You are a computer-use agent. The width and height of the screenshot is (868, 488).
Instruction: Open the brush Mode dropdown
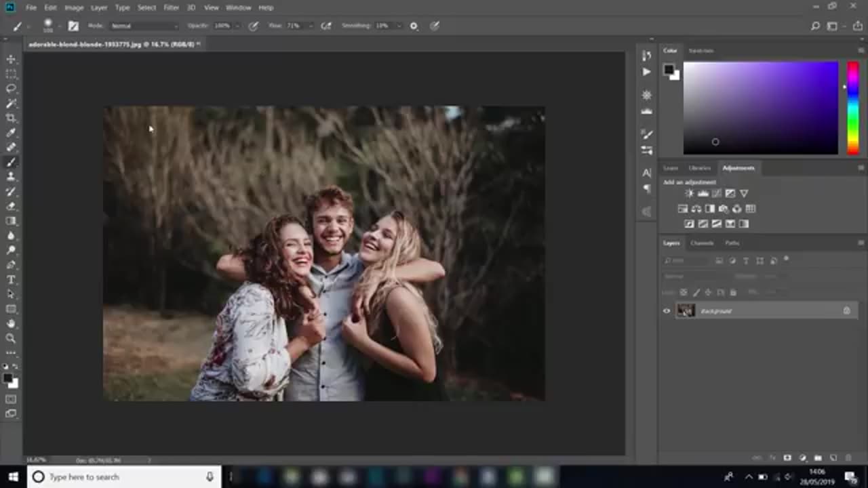coord(144,26)
